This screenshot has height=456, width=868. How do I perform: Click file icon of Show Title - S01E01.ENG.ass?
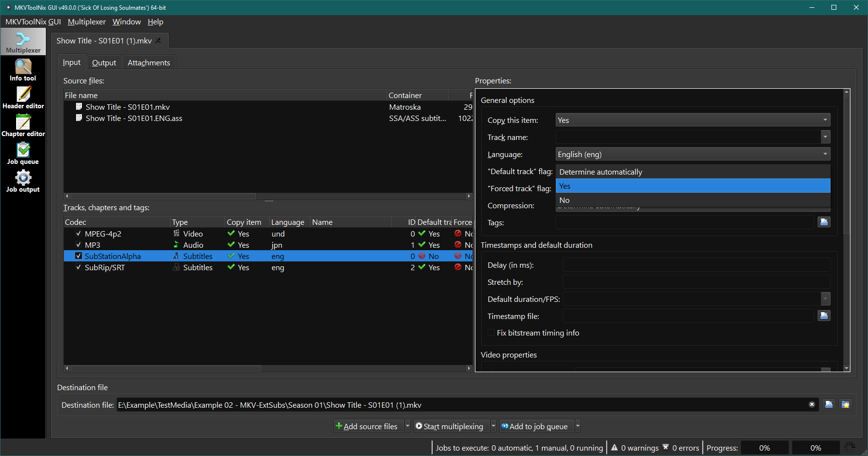79,118
